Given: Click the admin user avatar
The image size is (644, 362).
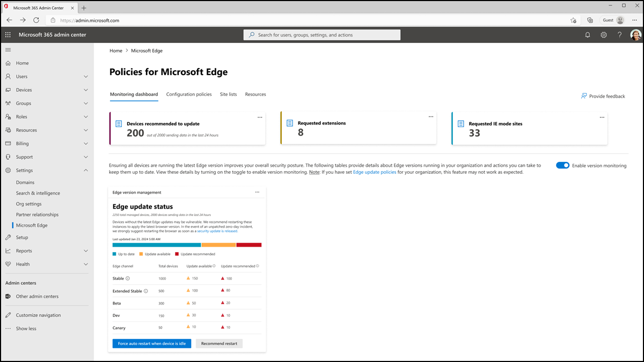Looking at the screenshot, I should [635, 34].
